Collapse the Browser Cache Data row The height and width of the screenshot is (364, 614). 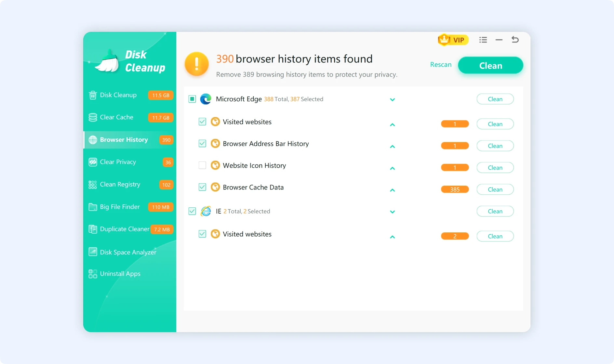point(392,190)
